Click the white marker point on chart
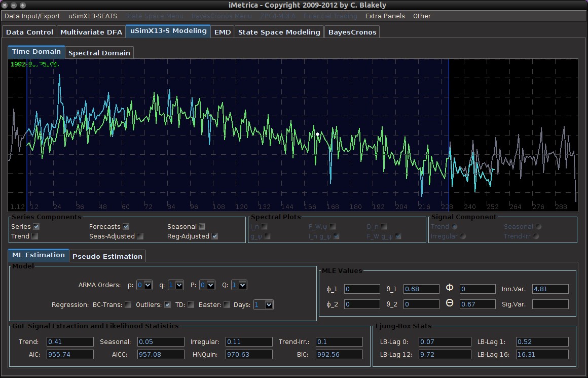The image size is (588, 378). [x=318, y=134]
